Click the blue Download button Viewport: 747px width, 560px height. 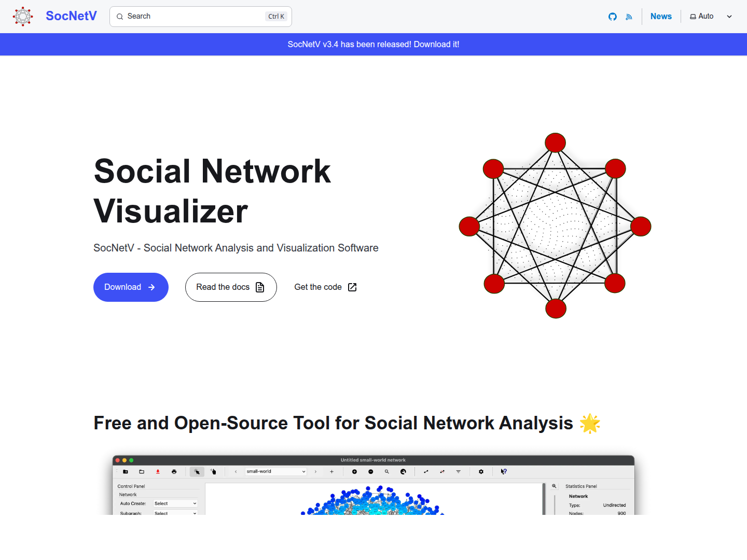[x=131, y=287]
